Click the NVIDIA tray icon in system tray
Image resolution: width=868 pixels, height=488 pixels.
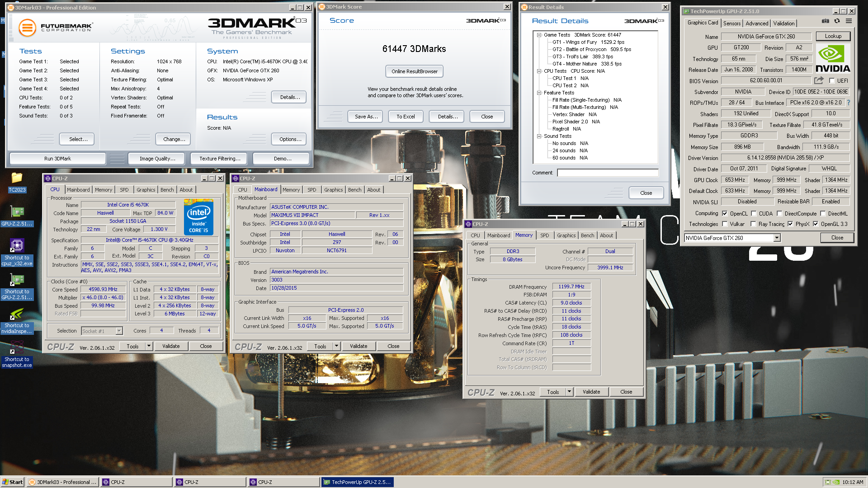[x=836, y=482]
